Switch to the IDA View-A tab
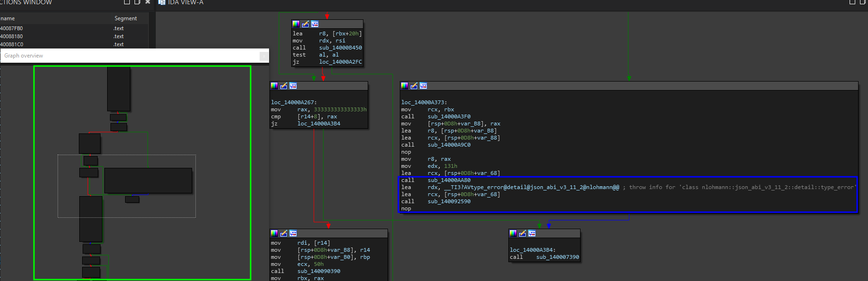 click(x=185, y=2)
